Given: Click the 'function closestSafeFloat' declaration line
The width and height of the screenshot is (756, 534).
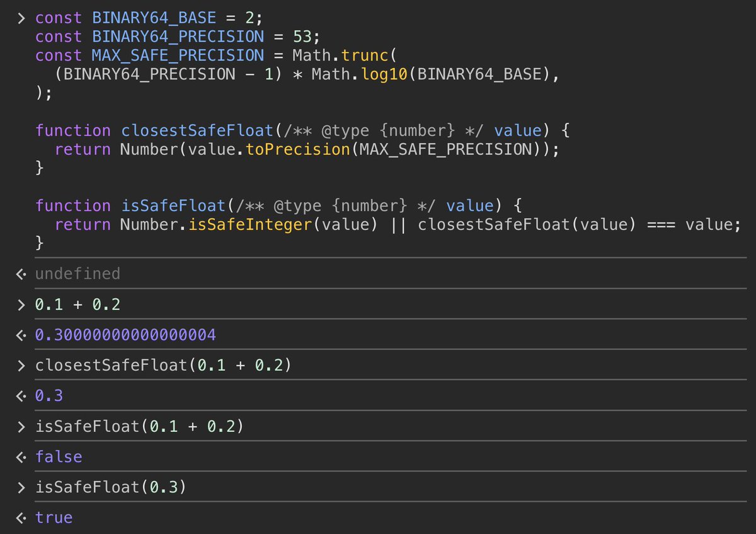Looking at the screenshot, I should coord(302,131).
